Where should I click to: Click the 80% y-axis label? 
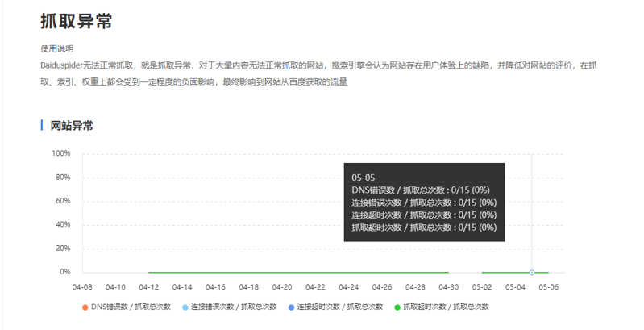click(63, 178)
